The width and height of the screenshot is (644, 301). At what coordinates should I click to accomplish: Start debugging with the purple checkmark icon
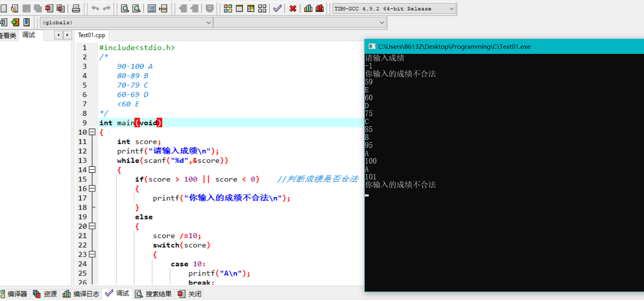(x=277, y=8)
